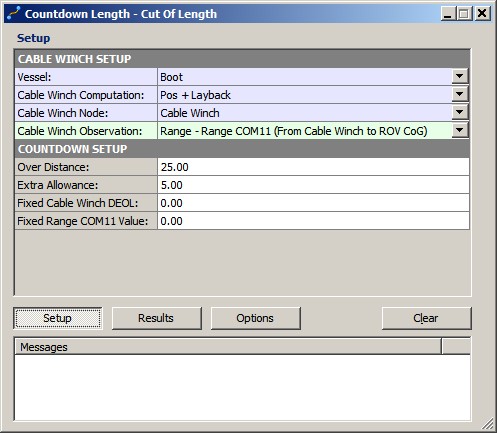Screen dimensions: 497x433
Task: Edit the Fixed Range COM11 Value field
Action: (x=313, y=221)
